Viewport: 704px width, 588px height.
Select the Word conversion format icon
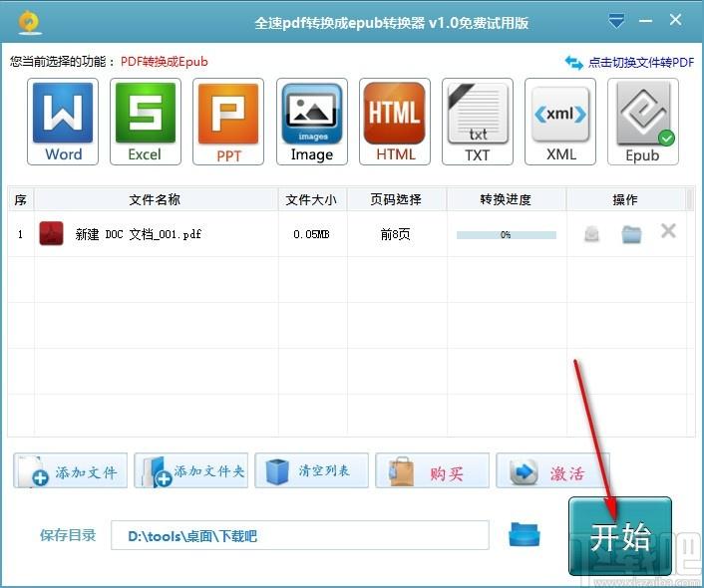tap(63, 122)
